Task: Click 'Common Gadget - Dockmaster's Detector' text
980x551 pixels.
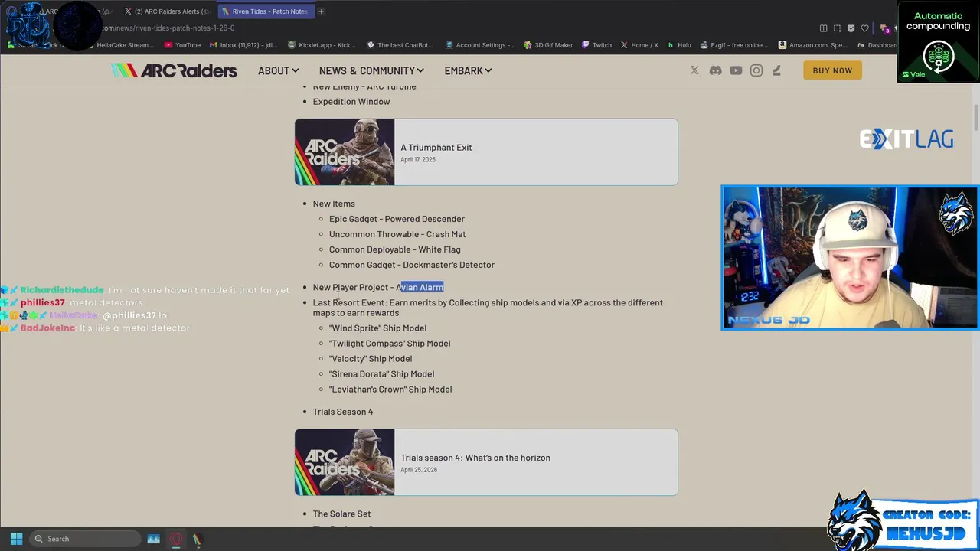Action: click(x=412, y=265)
